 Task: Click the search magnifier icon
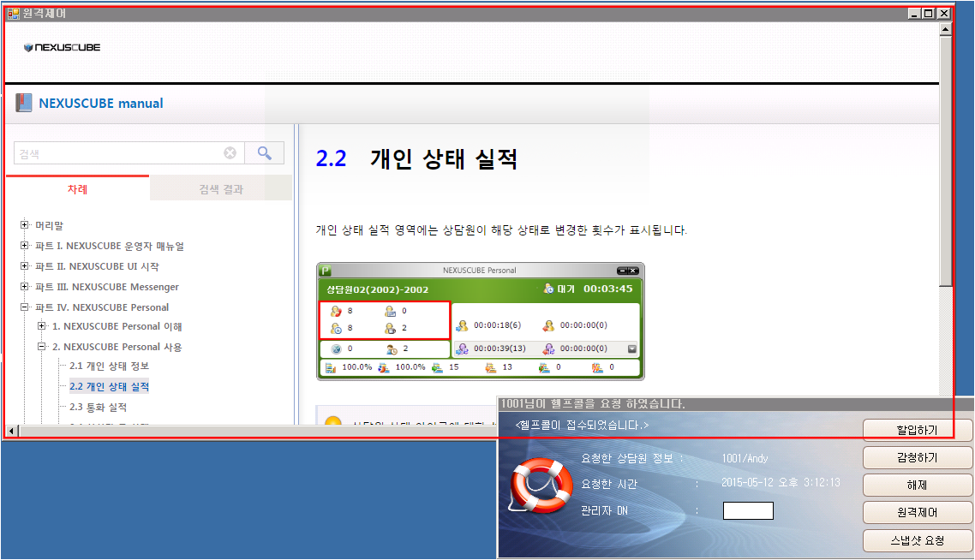[x=264, y=153]
